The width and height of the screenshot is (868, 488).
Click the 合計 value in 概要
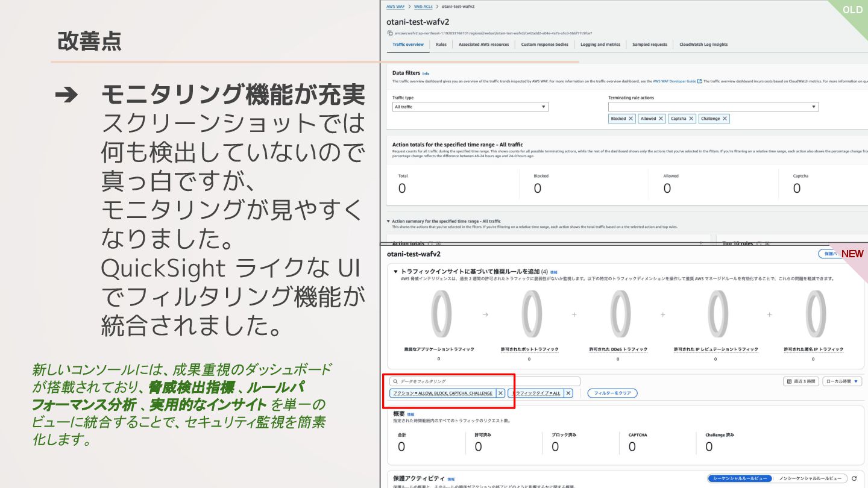[x=401, y=447]
